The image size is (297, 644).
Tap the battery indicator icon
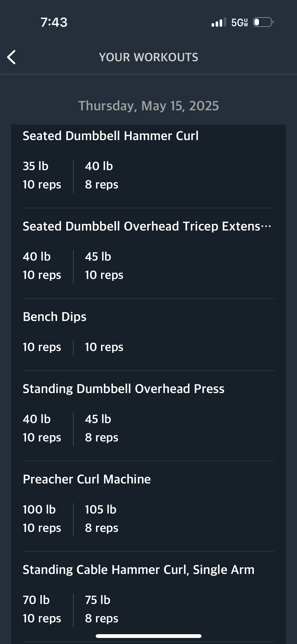263,22
